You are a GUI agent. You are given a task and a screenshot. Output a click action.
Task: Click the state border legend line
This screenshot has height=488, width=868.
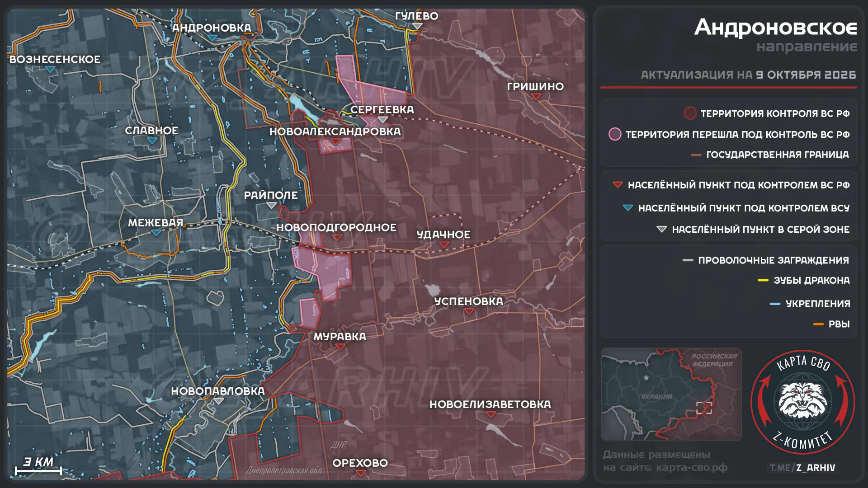(x=696, y=155)
